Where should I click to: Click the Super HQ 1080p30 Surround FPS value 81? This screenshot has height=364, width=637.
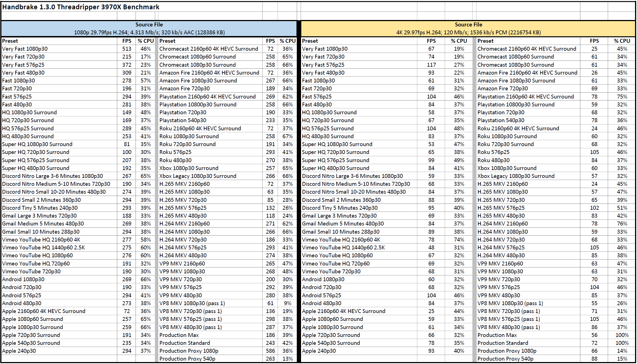click(127, 144)
